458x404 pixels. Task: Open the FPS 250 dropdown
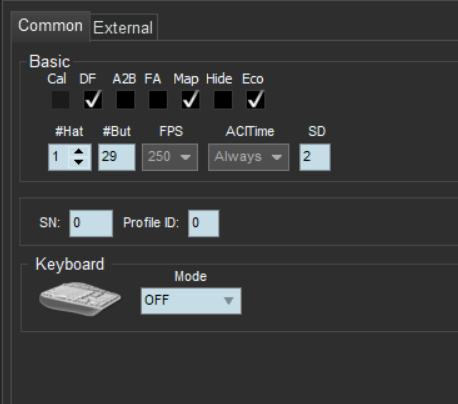[x=170, y=157]
